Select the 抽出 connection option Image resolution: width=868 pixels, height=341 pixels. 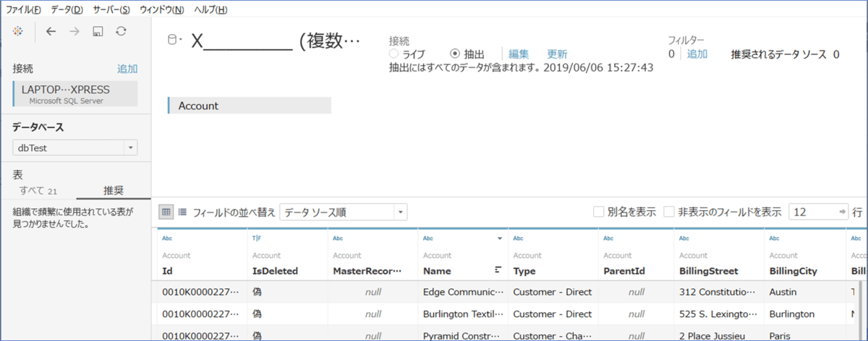tap(467, 54)
